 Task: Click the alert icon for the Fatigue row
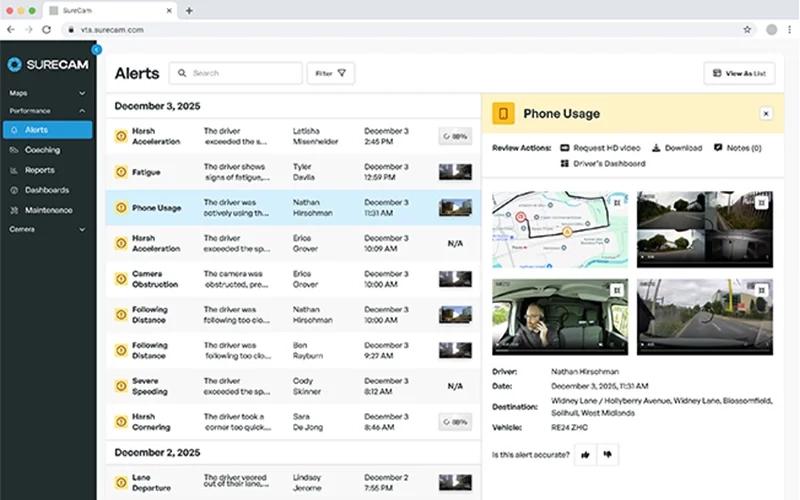click(121, 172)
